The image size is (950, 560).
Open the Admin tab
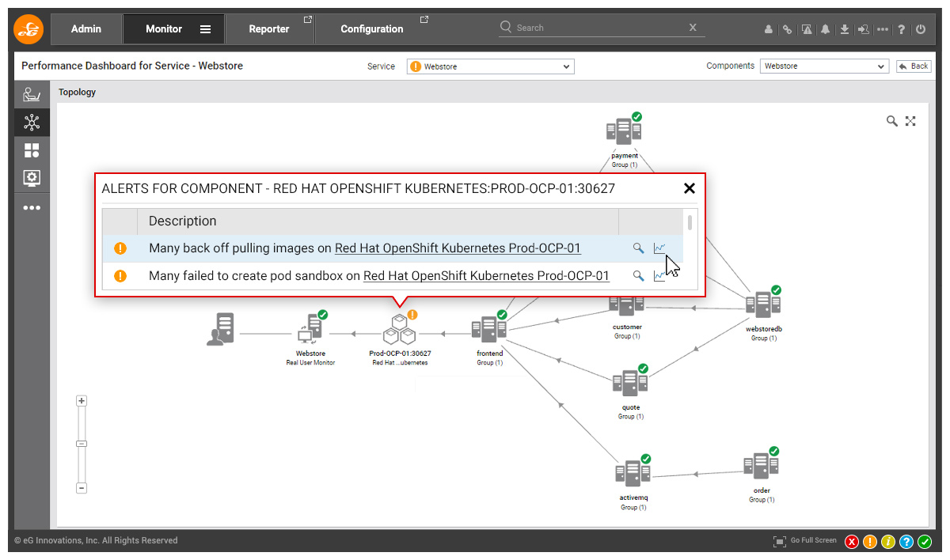(86, 29)
